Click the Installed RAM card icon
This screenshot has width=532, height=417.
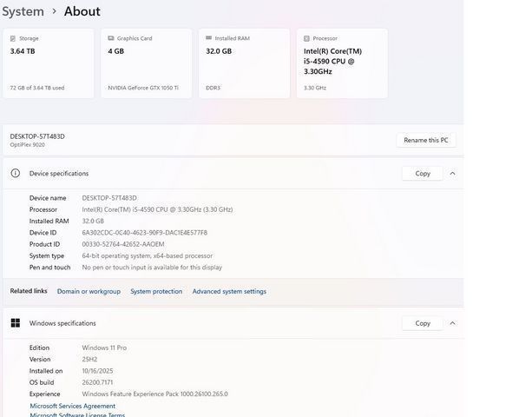(208, 38)
